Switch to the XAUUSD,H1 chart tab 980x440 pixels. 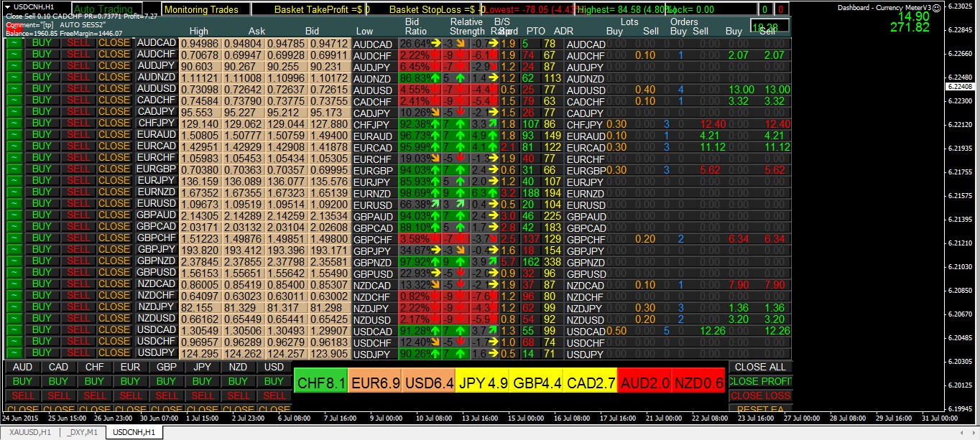(x=30, y=432)
